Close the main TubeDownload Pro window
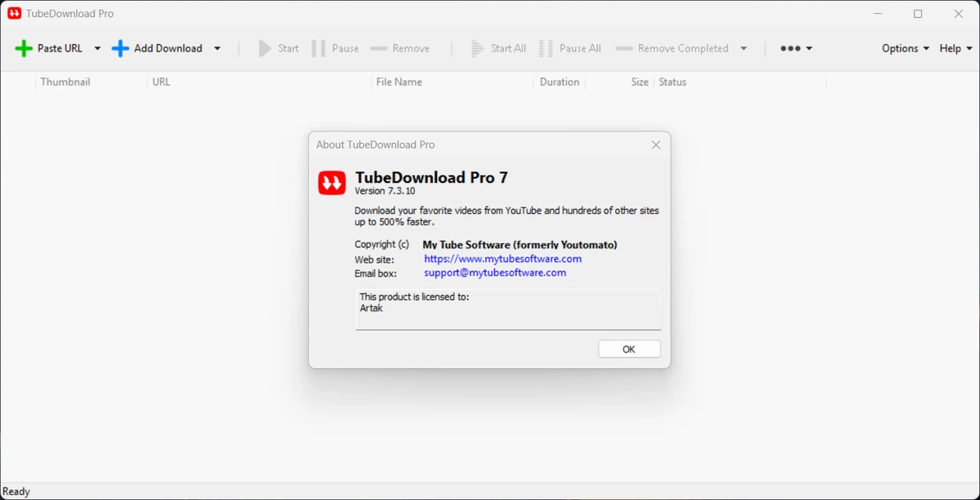 coord(959,14)
